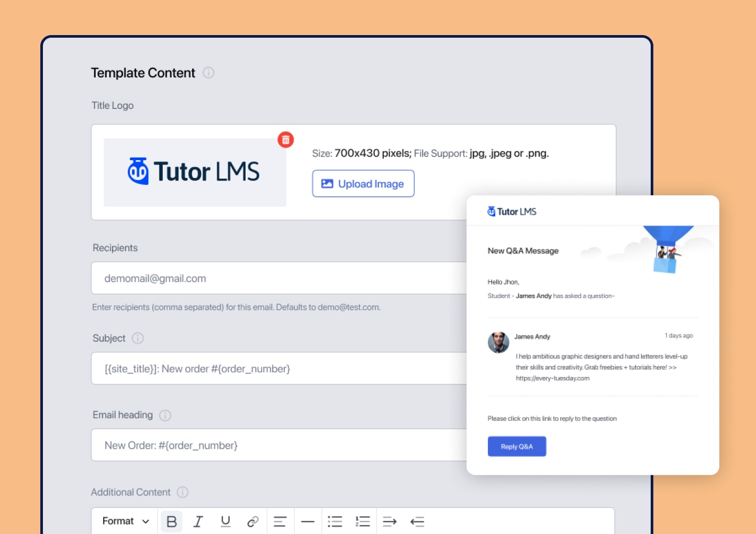Toggle bold formatting

172,521
